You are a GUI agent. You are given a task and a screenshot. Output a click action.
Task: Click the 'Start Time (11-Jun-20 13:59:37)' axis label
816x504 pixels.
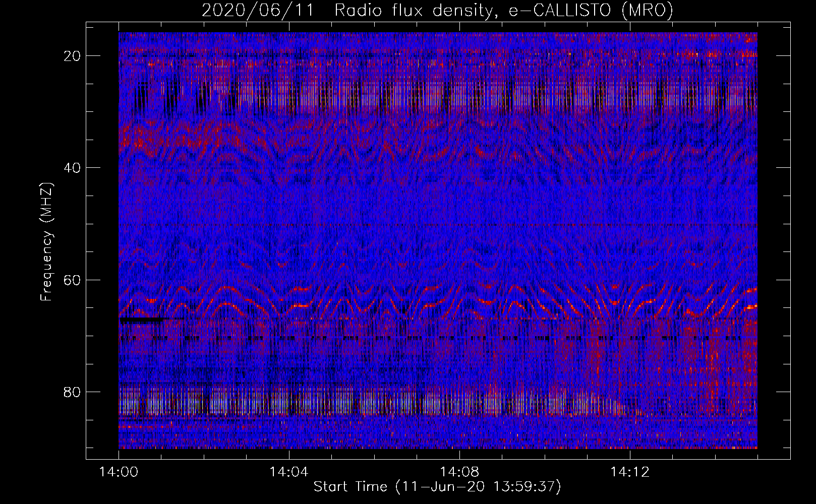coord(437,487)
